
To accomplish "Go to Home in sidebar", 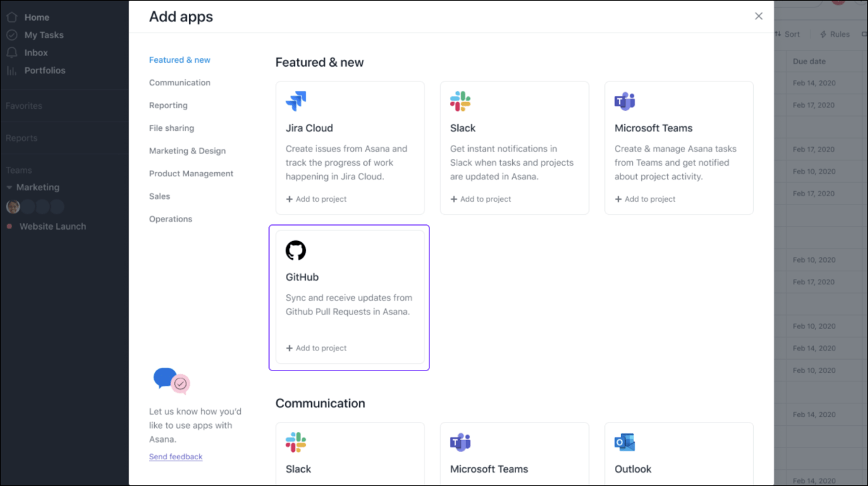I will [37, 17].
